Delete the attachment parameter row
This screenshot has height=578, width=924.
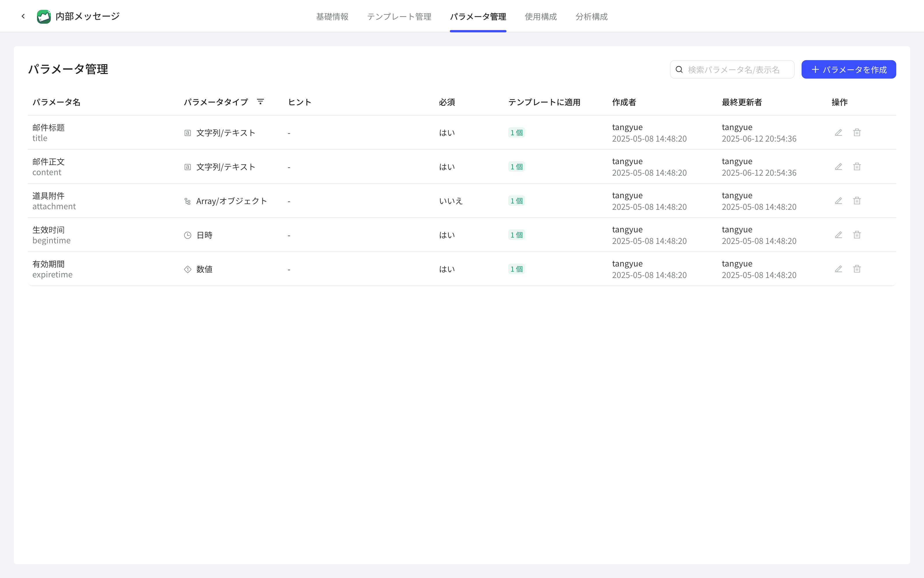[x=857, y=201]
